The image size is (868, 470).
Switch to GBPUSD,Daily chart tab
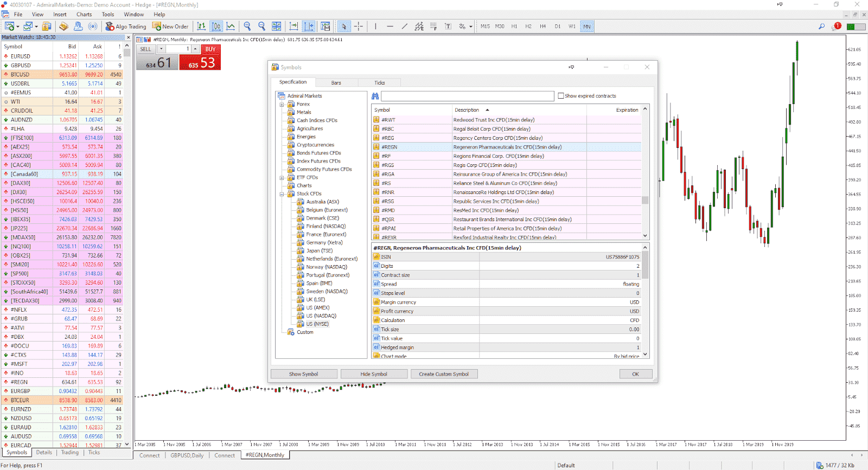pos(187,455)
